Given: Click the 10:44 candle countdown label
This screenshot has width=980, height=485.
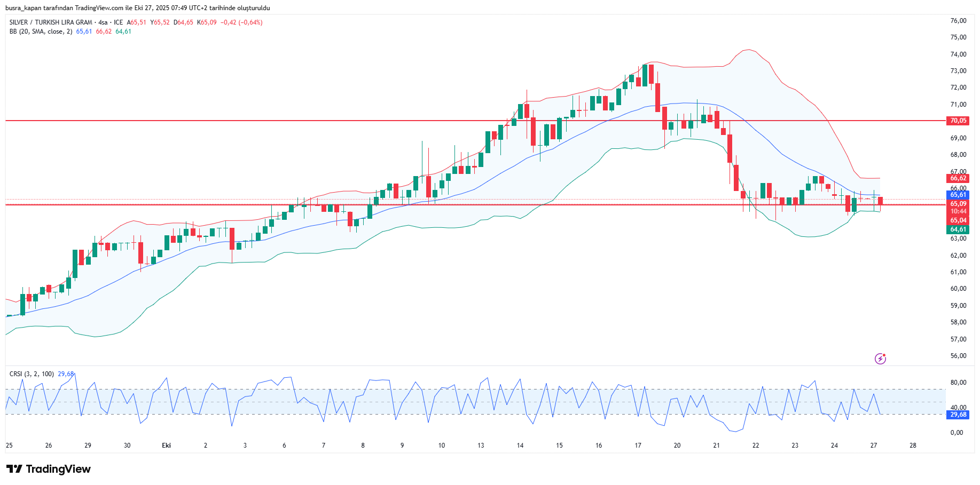Looking at the screenshot, I should [x=958, y=212].
